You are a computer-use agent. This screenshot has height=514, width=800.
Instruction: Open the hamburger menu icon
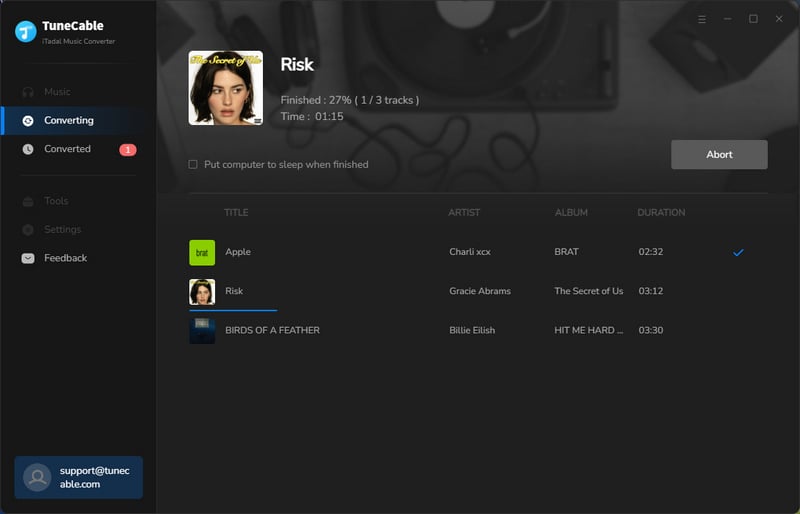tap(702, 19)
